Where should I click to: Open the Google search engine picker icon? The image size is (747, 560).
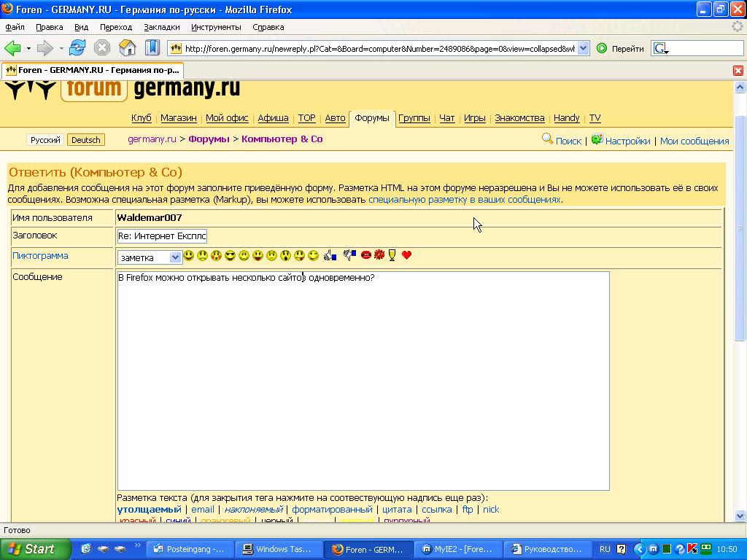(660, 49)
